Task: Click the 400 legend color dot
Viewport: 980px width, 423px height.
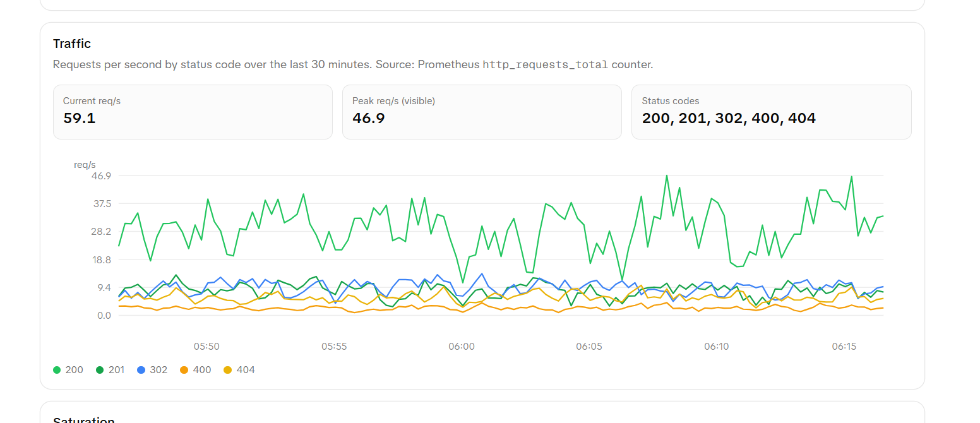Action: point(184,369)
